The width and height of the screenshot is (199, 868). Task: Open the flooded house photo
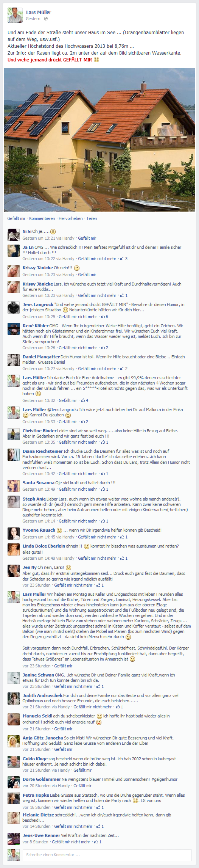pyautogui.click(x=99, y=140)
